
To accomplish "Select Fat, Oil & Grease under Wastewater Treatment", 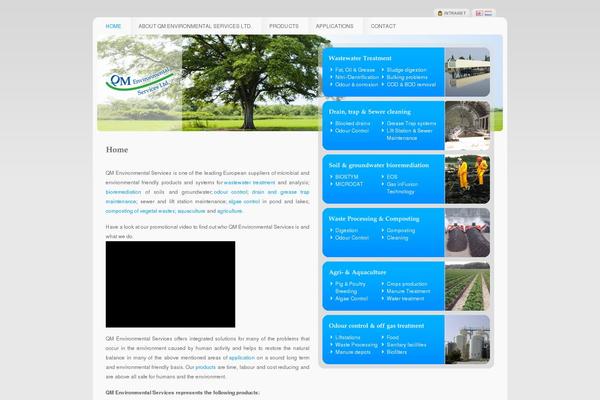I will point(355,70).
